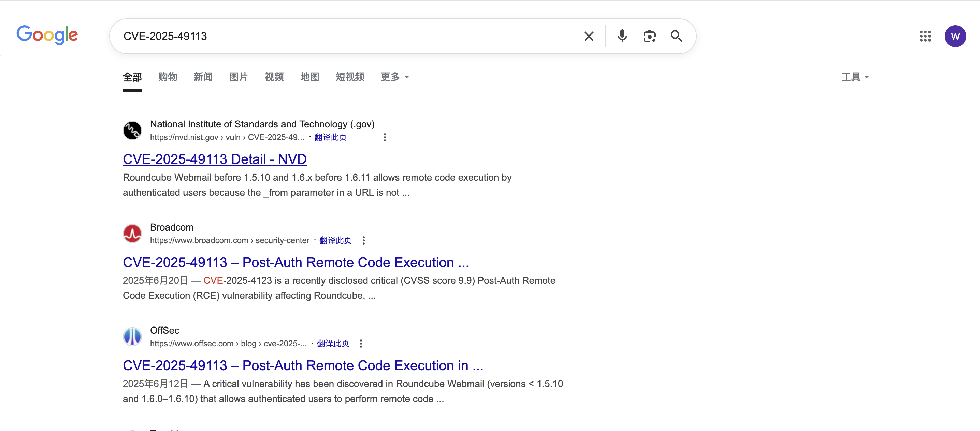Switch to the 新闻 tab
The height and width of the screenshot is (431, 980).
[x=203, y=77]
